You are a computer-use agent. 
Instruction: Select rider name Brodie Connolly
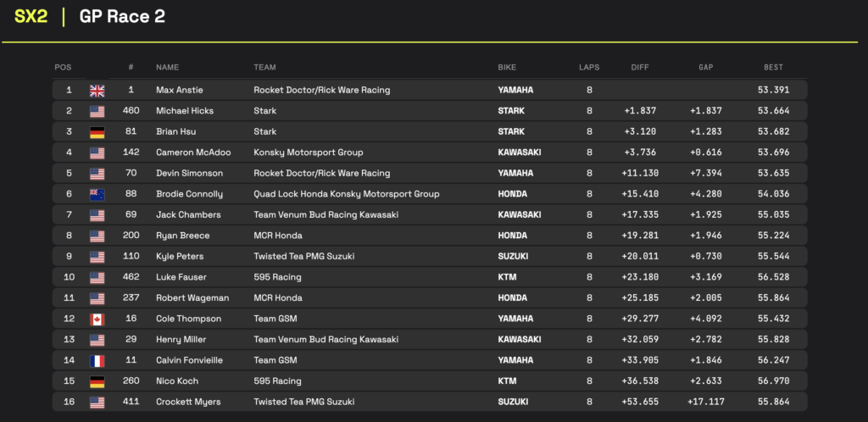click(189, 194)
